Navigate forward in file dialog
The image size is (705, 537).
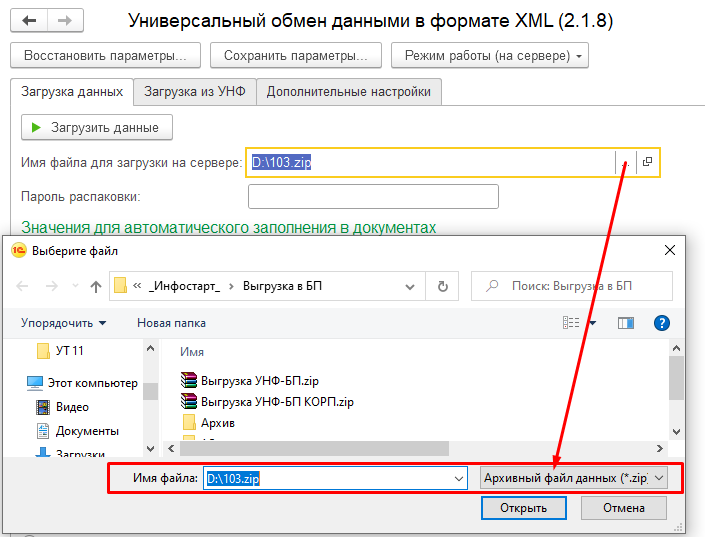[x=52, y=286]
